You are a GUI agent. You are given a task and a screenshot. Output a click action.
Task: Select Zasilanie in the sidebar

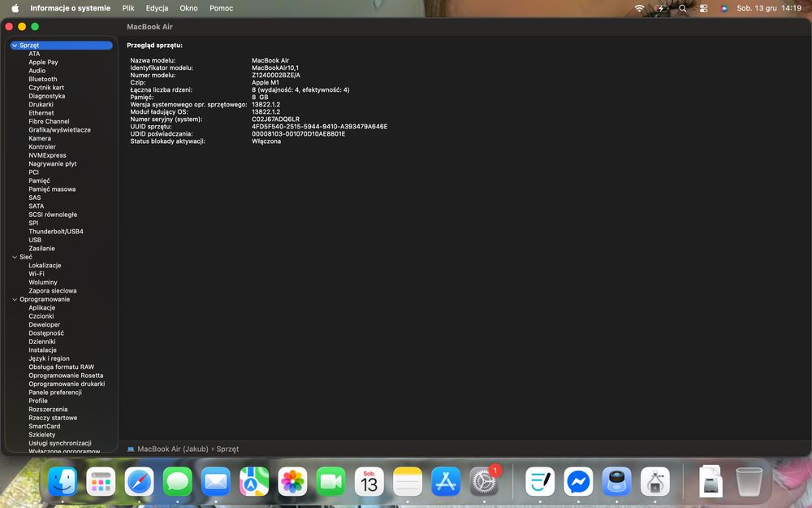(41, 248)
